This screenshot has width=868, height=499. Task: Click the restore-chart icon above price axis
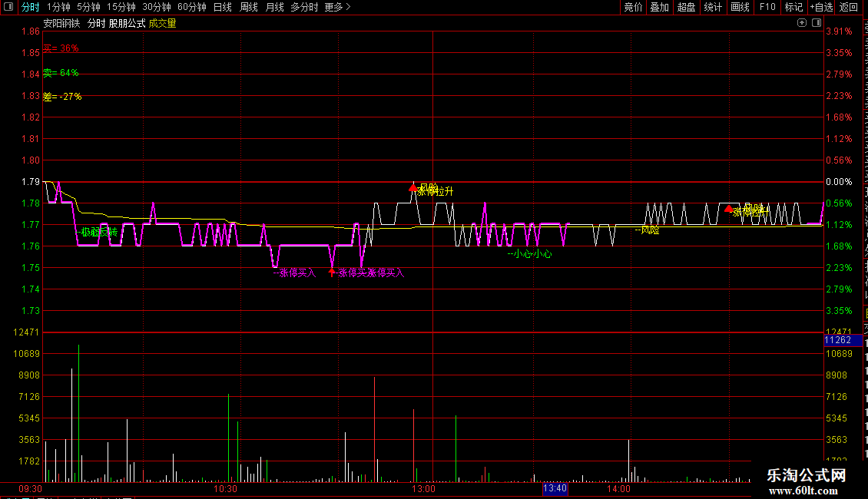[x=802, y=23]
